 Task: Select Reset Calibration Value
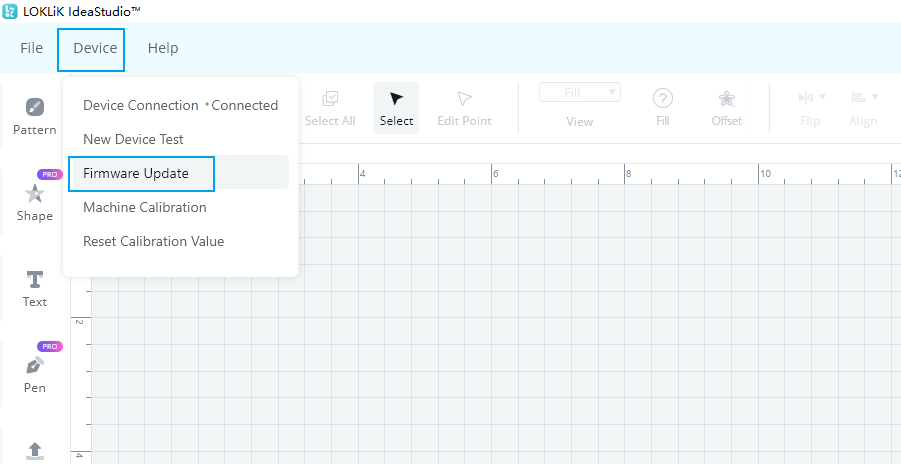(x=180, y=241)
